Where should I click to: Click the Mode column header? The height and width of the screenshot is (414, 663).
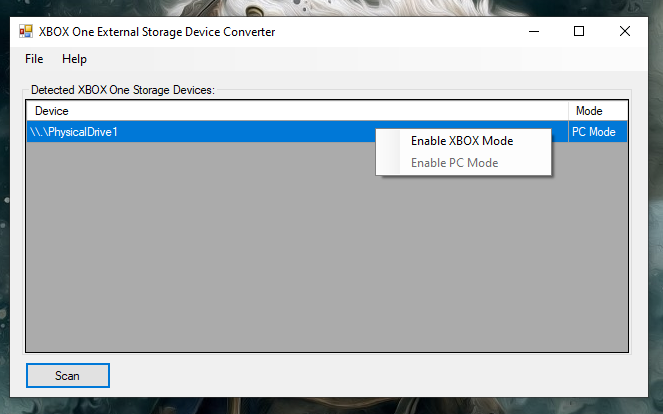click(597, 111)
